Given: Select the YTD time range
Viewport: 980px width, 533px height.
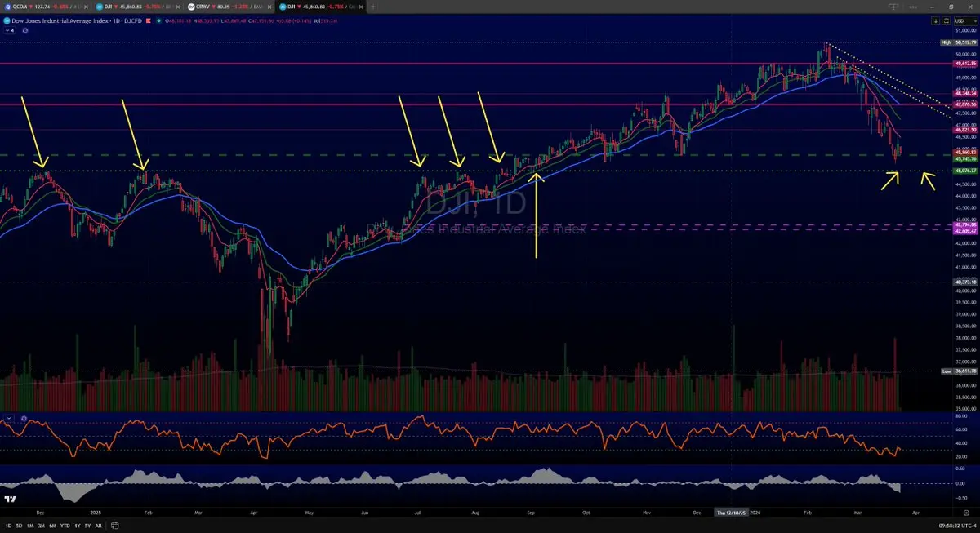Looking at the screenshot, I should [65, 526].
